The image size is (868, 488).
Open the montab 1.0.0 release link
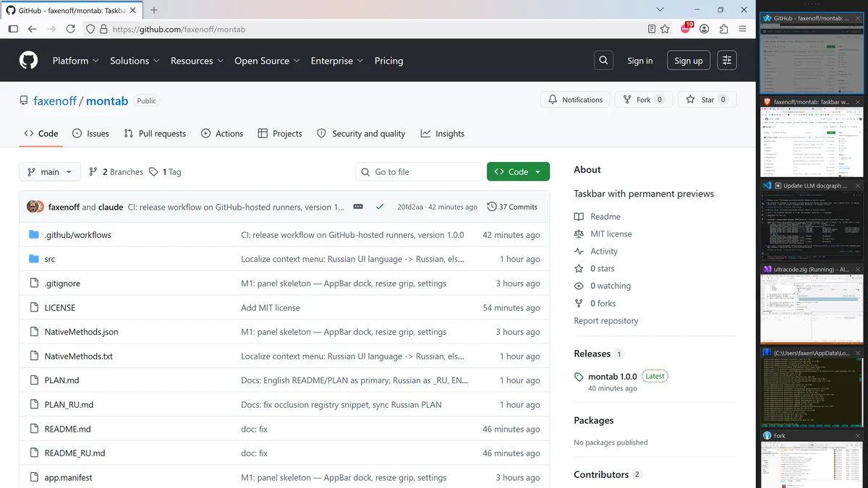613,377
